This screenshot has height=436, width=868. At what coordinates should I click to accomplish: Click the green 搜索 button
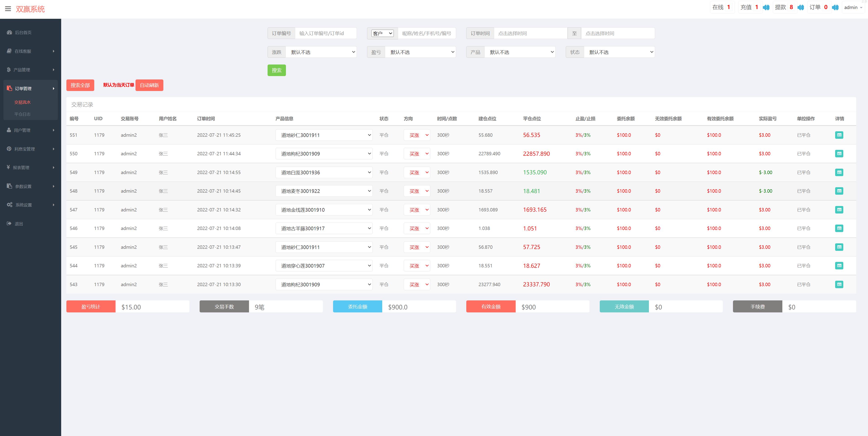pos(276,70)
